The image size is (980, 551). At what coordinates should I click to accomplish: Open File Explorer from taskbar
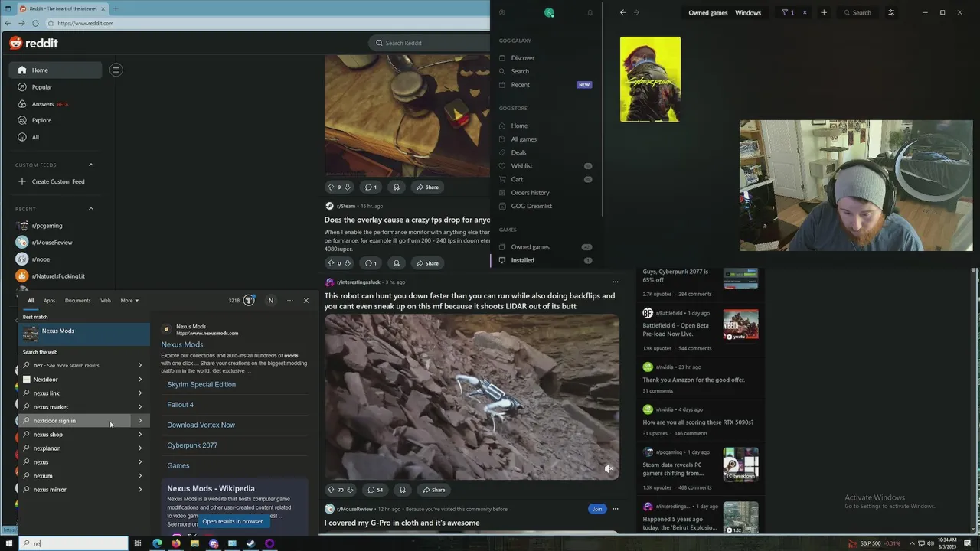pos(194,543)
